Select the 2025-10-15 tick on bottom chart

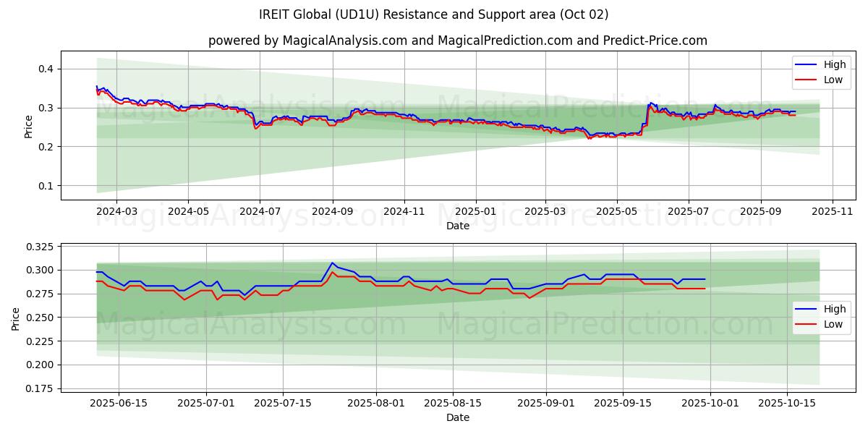[788, 404]
